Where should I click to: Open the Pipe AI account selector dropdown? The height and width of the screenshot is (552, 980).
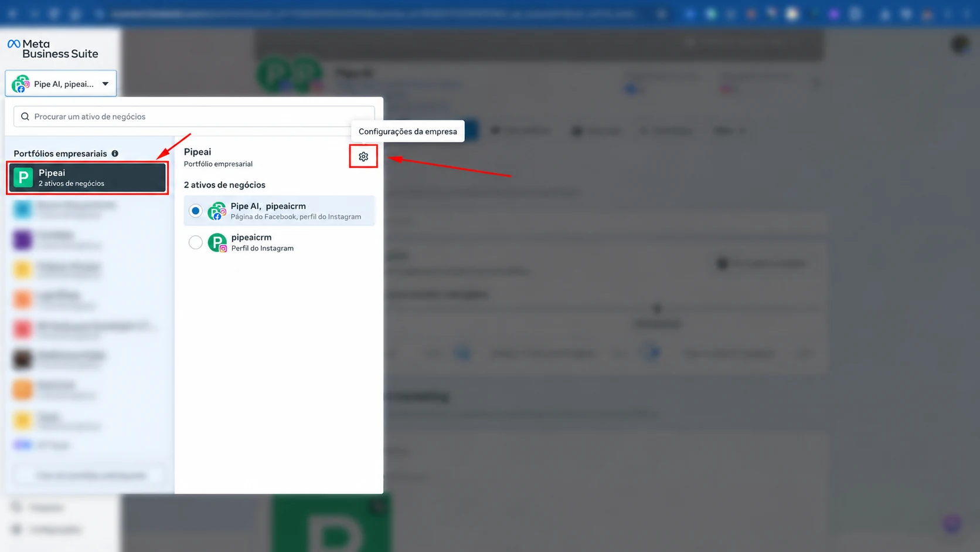point(61,83)
